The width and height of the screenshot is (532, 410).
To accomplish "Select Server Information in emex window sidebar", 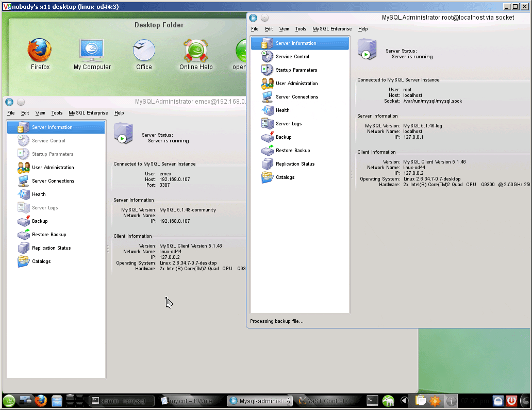I will (56, 127).
